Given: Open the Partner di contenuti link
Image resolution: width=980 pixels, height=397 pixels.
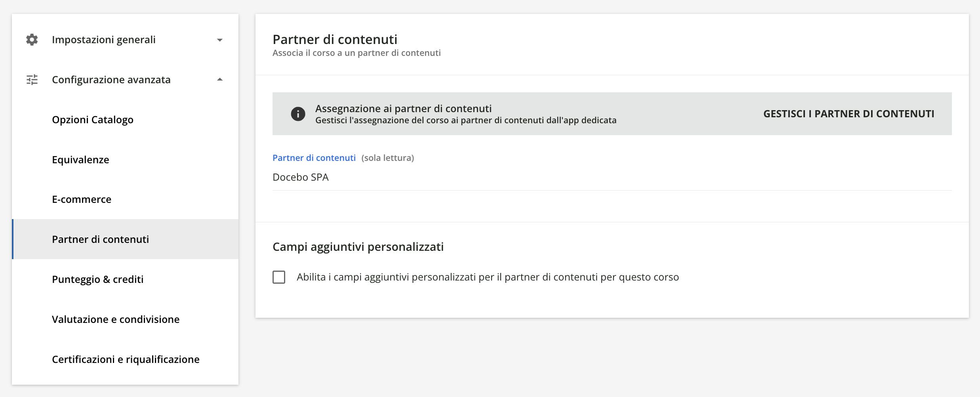Looking at the screenshot, I should coord(313,158).
